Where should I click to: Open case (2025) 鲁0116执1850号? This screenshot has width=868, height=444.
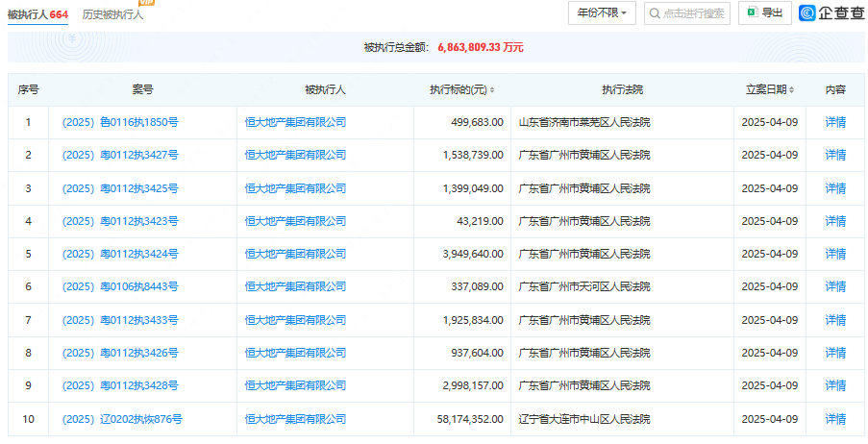click(x=120, y=122)
